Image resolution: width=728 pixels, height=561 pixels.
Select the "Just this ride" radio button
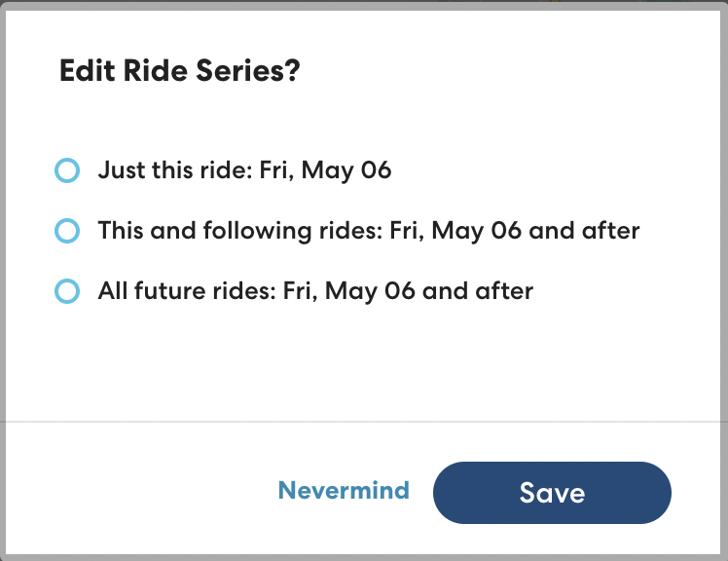tap(66, 171)
